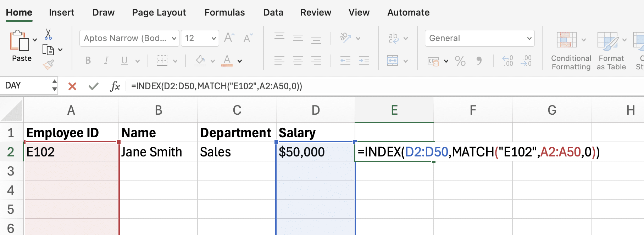Confirm formula with checkmark
644x235 pixels.
(x=94, y=86)
